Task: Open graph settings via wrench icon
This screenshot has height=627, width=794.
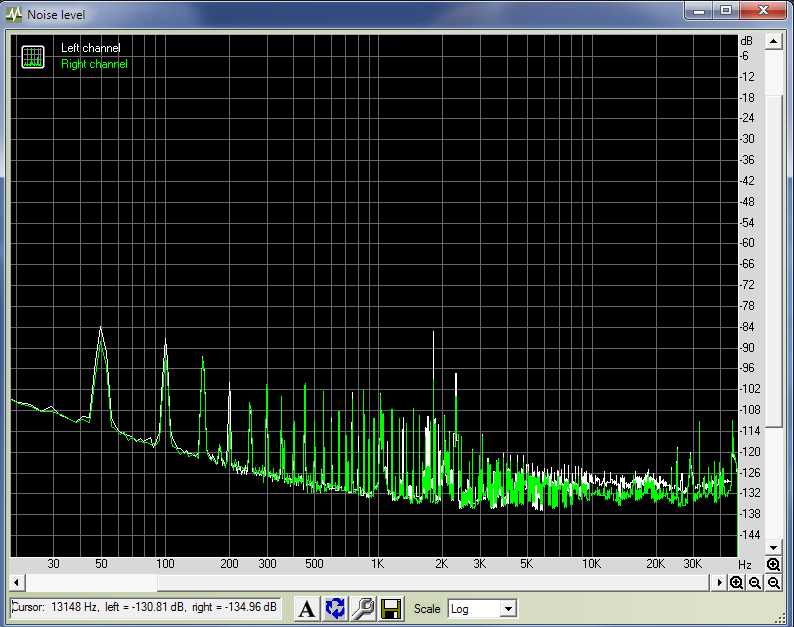Action: [363, 608]
